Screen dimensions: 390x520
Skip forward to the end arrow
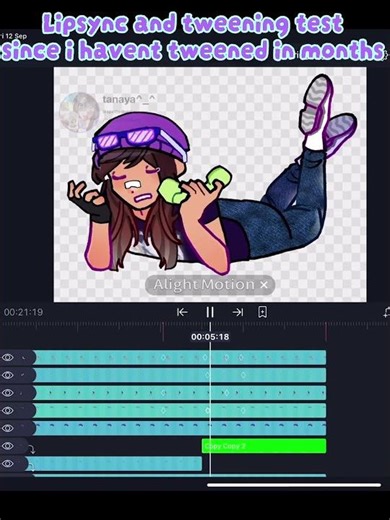[x=238, y=312]
